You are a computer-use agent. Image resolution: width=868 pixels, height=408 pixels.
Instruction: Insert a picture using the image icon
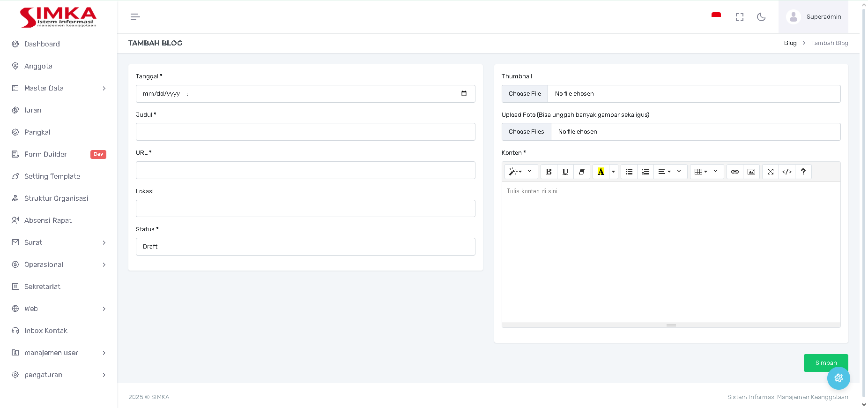[751, 172]
